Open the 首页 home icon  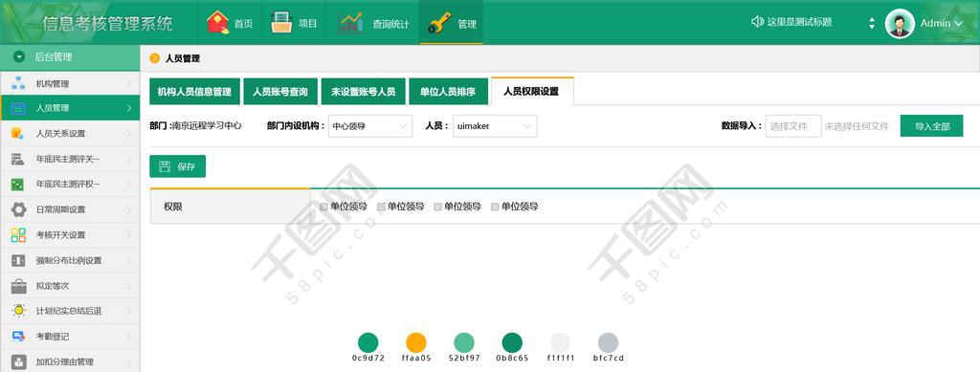click(x=217, y=23)
